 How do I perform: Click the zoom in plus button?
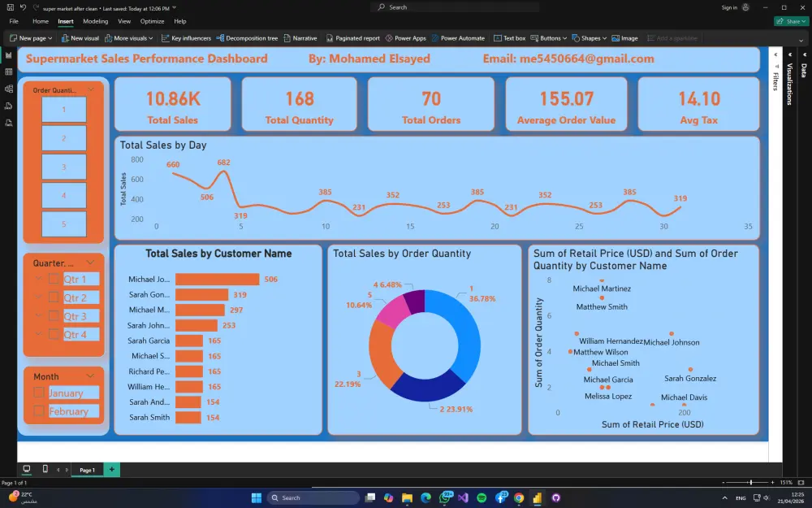coord(773,483)
